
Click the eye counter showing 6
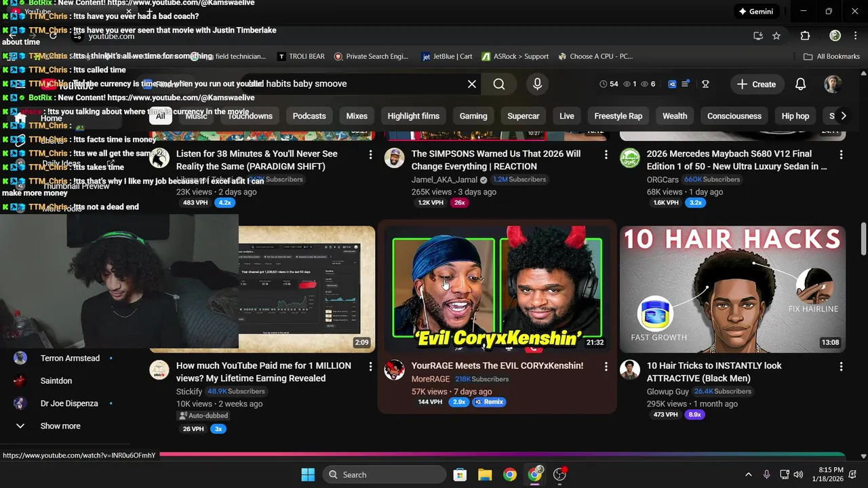click(648, 84)
